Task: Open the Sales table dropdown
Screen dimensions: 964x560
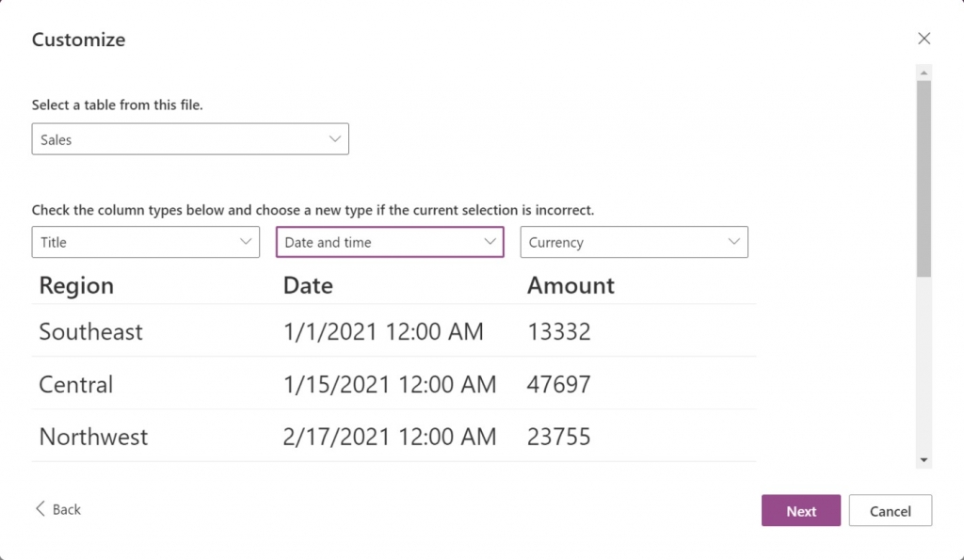Action: pos(188,138)
